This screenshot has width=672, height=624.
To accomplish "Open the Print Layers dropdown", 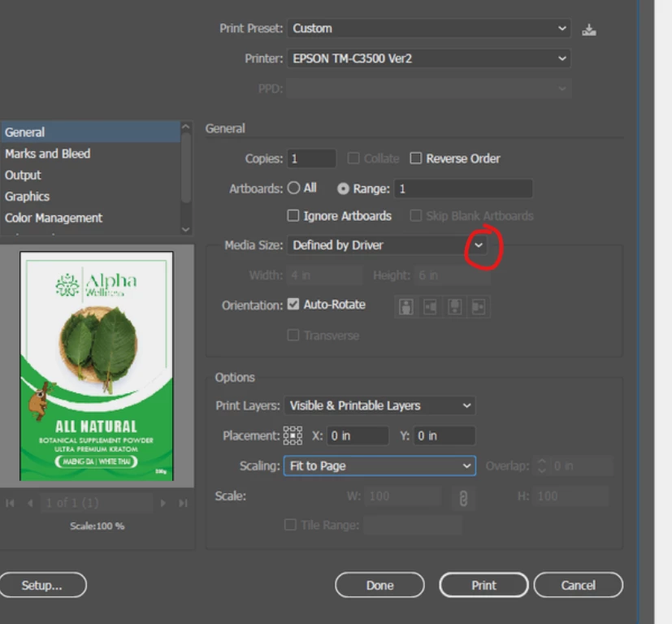I will [379, 405].
